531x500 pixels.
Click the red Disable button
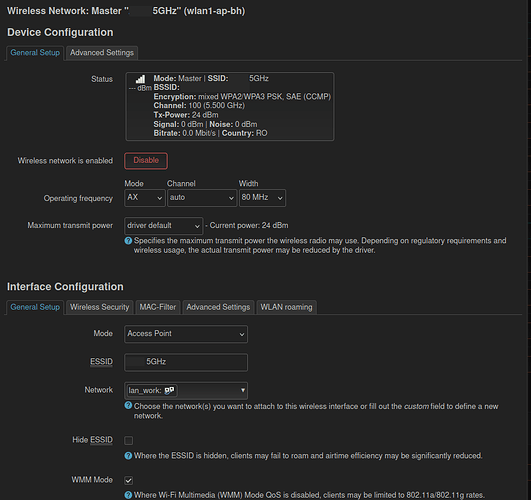[x=146, y=161]
